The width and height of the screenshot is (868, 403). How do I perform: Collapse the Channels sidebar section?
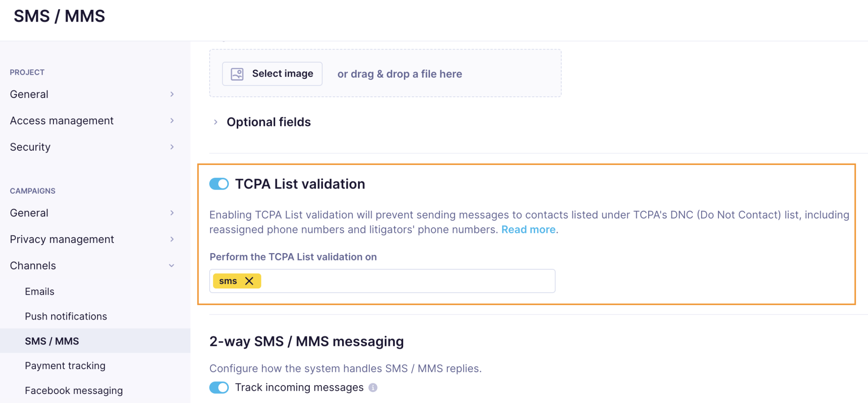coord(172,266)
